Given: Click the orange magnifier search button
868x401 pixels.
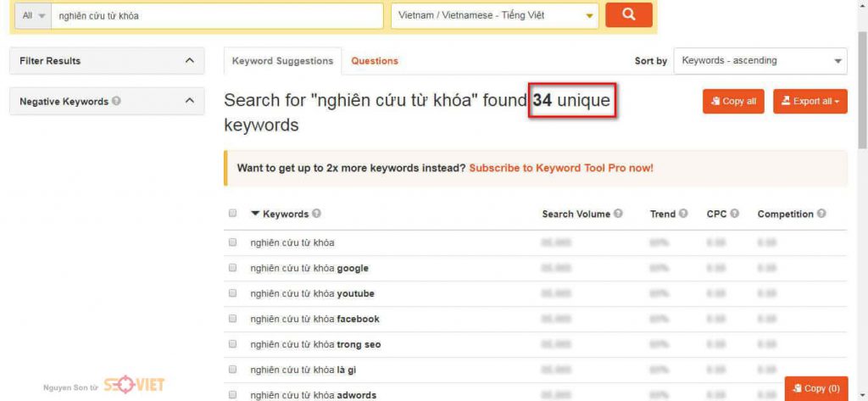Looking at the screenshot, I should tap(628, 15).
